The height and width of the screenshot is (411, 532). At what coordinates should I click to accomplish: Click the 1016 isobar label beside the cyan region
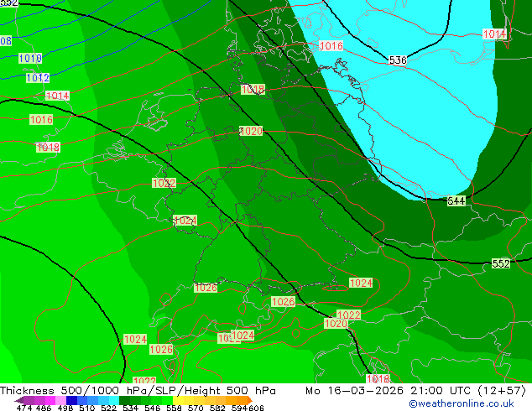coord(331,45)
